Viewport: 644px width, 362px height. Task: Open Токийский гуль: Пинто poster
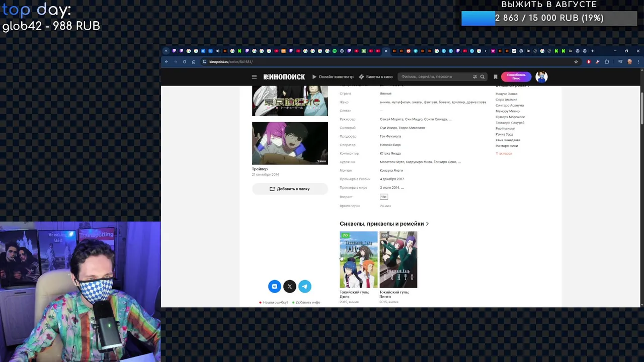pyautogui.click(x=398, y=259)
